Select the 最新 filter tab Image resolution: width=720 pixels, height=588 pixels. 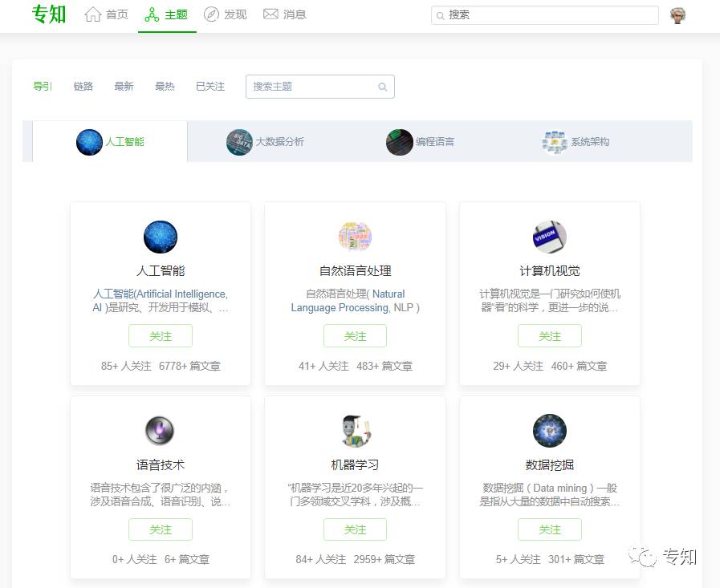click(x=124, y=87)
